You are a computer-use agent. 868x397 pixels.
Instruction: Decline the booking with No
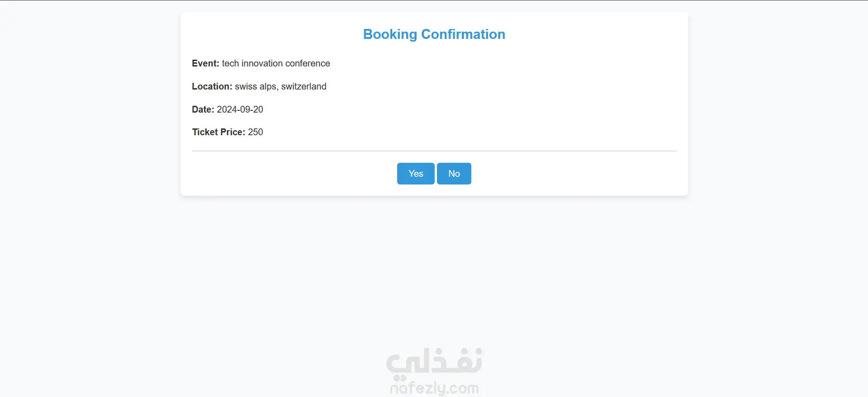pos(454,174)
